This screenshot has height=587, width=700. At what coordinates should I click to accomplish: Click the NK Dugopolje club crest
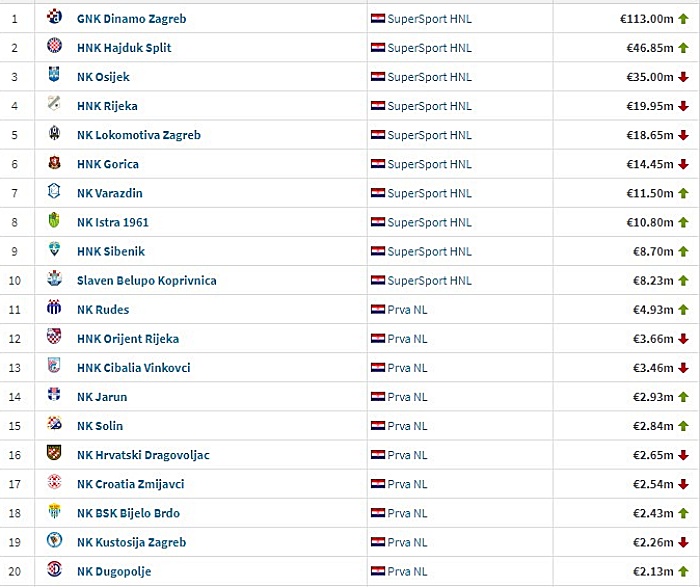[x=54, y=569]
